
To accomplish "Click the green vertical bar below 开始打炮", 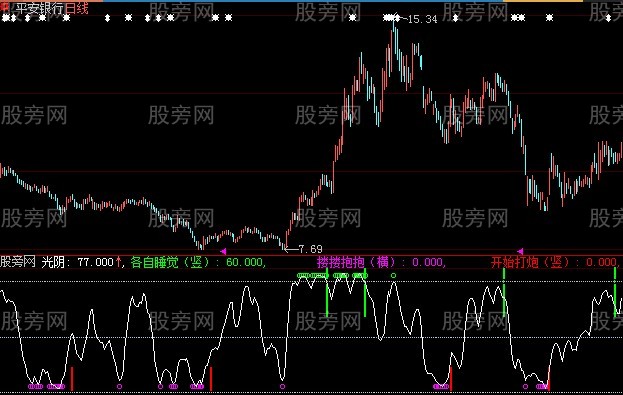I will (x=504, y=292).
